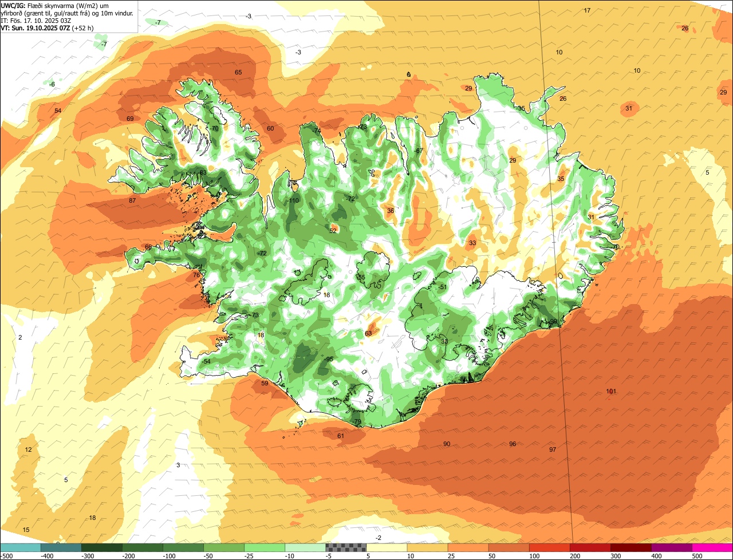Screen dimensions: 733x560
Task: Click the map value -67 in north Iceland
Action: [419, 151]
